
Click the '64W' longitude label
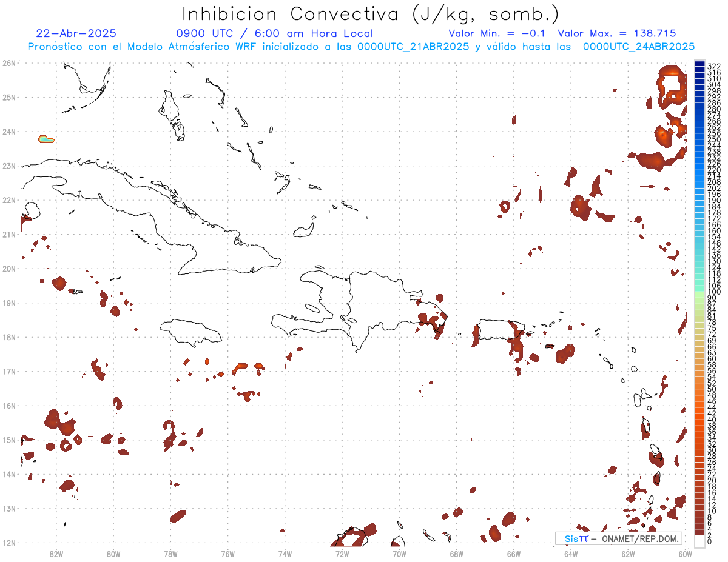pyautogui.click(x=571, y=553)
